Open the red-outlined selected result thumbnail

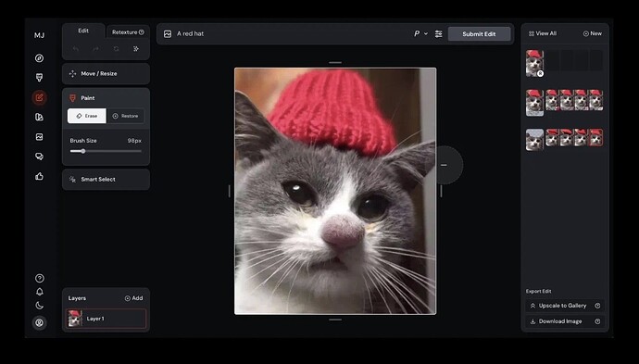coord(595,137)
